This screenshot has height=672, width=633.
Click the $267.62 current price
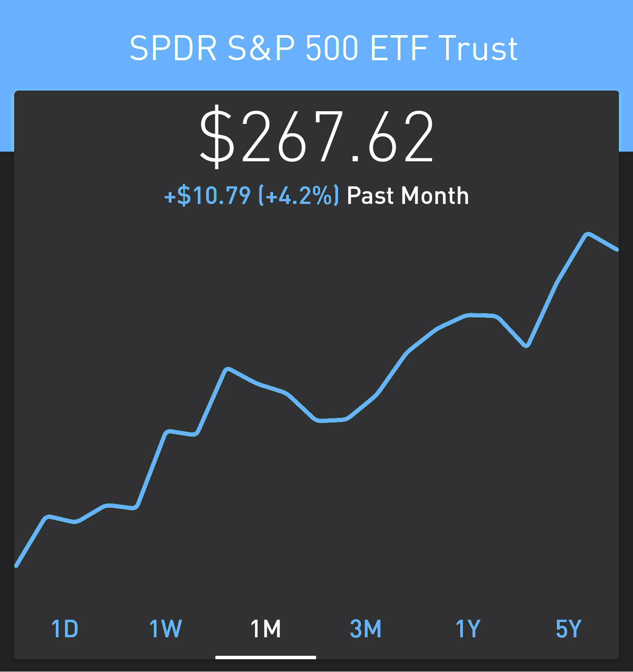pos(316,136)
